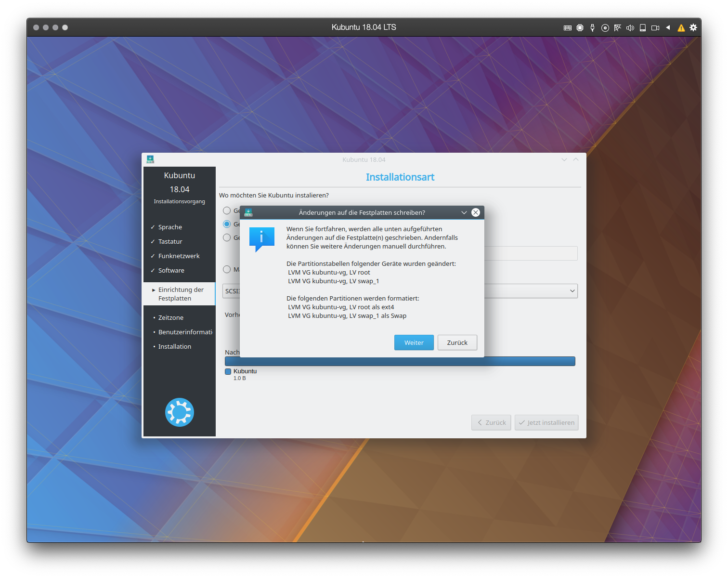728x578 pixels.
Task: Select 'Einrichtung der Festplatten' step in sidebar
Action: (x=179, y=294)
